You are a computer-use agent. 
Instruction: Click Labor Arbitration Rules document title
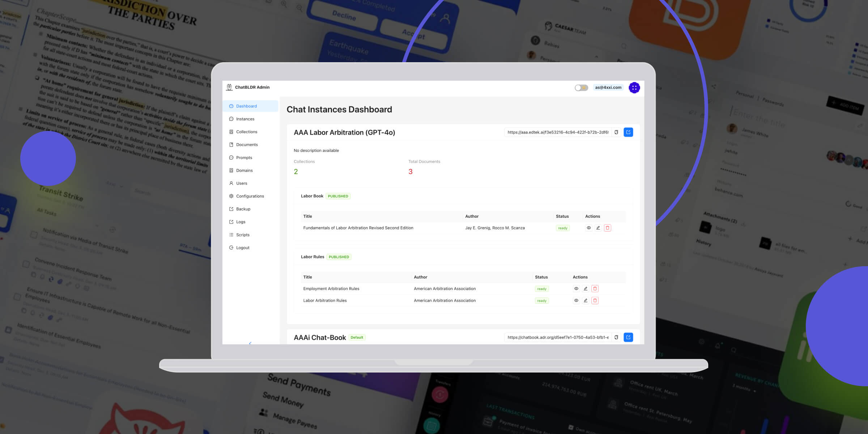325,301
